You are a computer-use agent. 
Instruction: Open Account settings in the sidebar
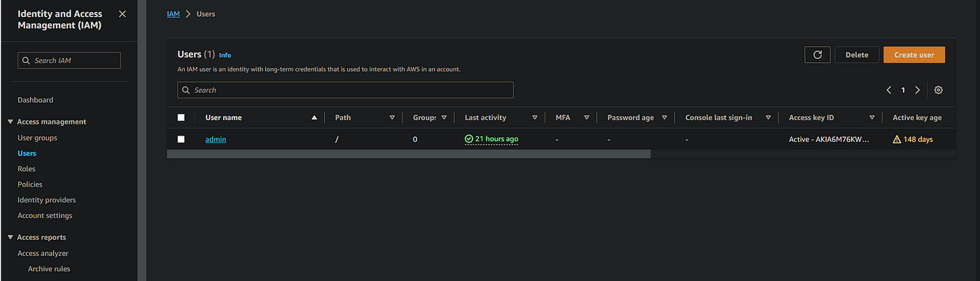pyautogui.click(x=45, y=215)
